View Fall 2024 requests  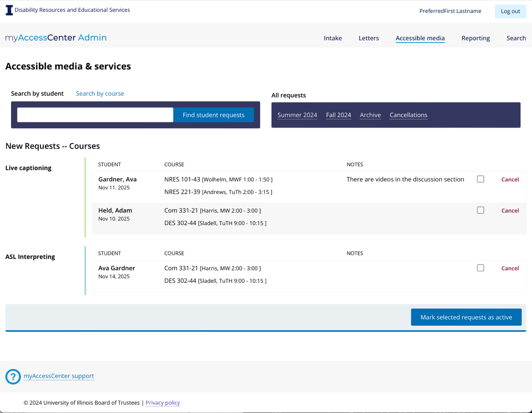click(x=338, y=115)
